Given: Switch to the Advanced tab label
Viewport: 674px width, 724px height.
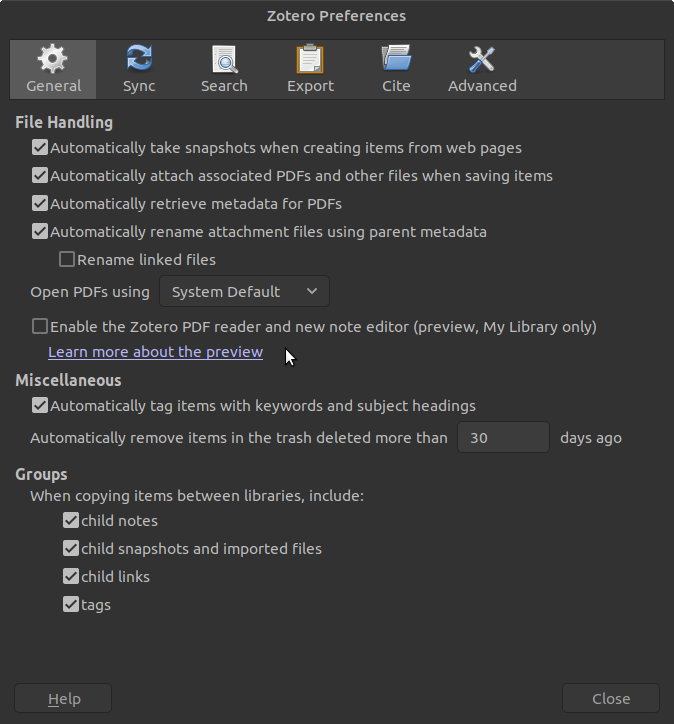Looking at the screenshot, I should [x=482, y=86].
